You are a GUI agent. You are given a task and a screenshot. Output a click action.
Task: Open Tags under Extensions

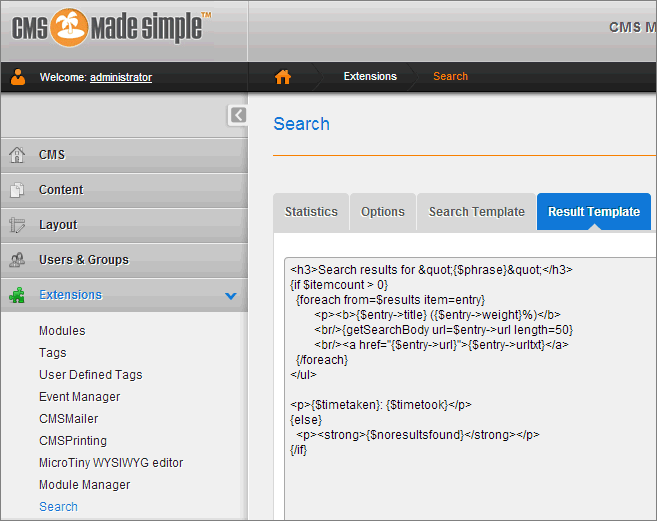click(53, 353)
